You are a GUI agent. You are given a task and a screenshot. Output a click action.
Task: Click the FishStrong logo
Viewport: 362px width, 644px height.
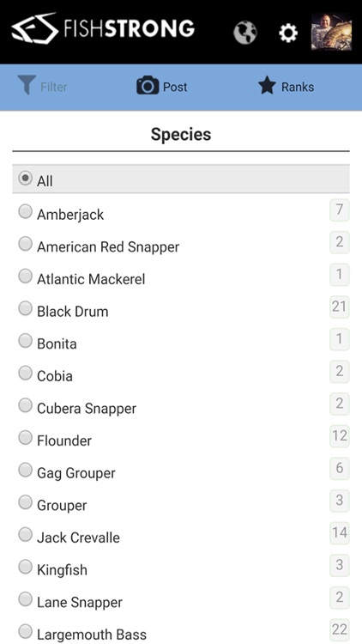click(x=103, y=28)
